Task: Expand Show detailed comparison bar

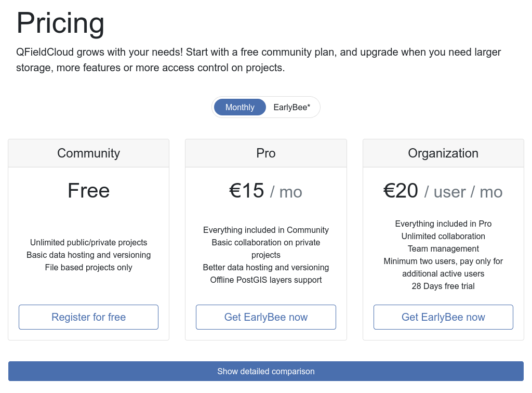Action: coord(266,371)
